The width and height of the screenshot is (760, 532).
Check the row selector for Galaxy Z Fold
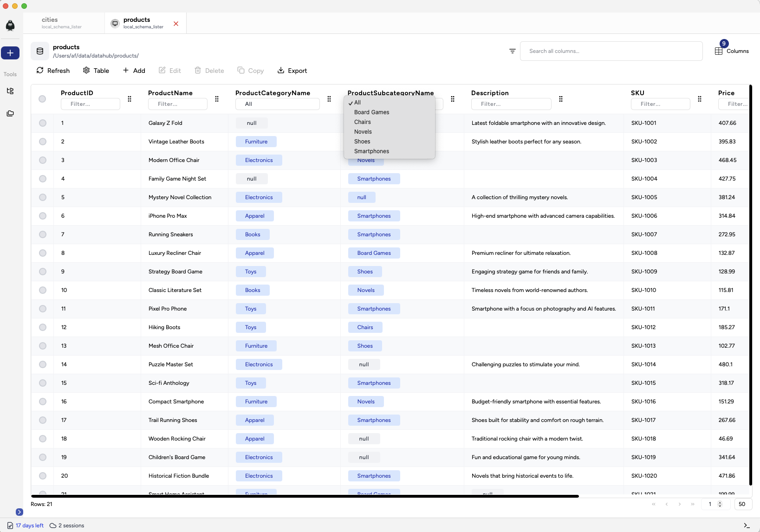(43, 123)
